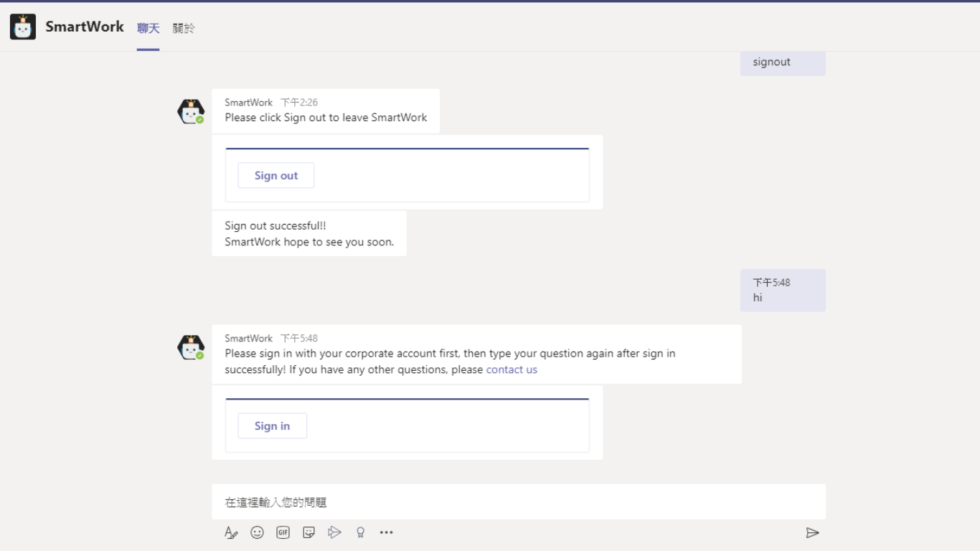The width and height of the screenshot is (980, 551).
Task: Click the SmartWork app logo in header
Action: coord(23,27)
